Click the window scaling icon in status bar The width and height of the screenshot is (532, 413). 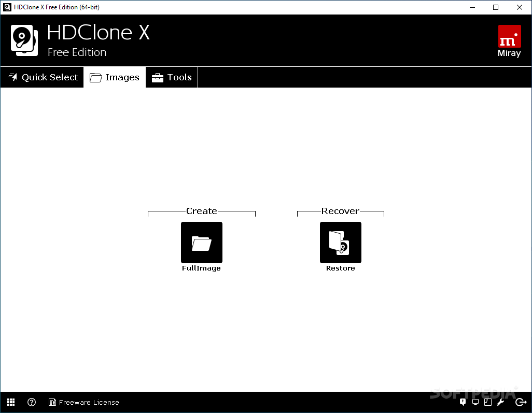point(488,402)
